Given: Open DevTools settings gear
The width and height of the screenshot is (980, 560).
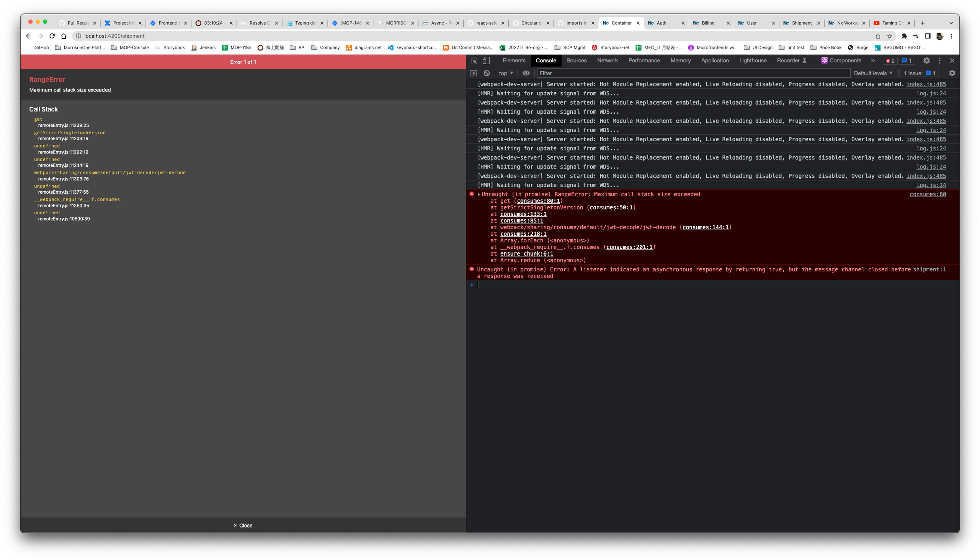Looking at the screenshot, I should (926, 60).
